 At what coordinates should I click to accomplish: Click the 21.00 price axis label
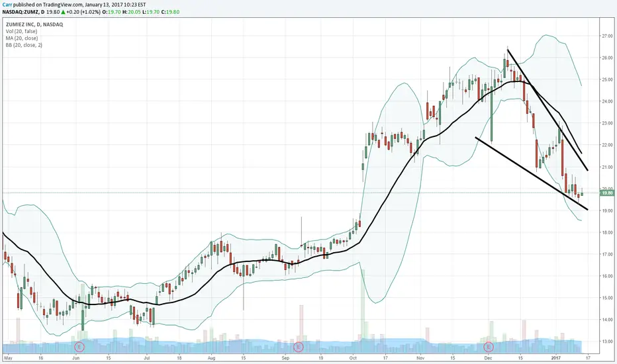point(607,167)
